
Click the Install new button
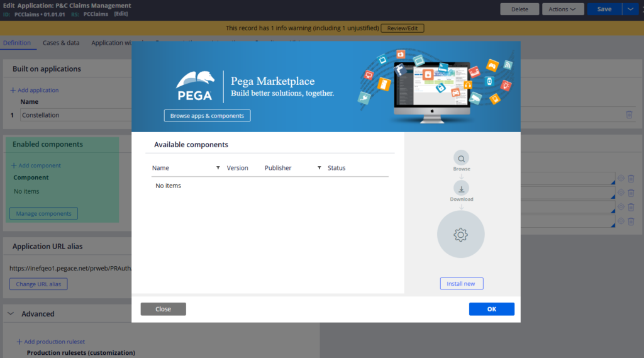point(461,284)
